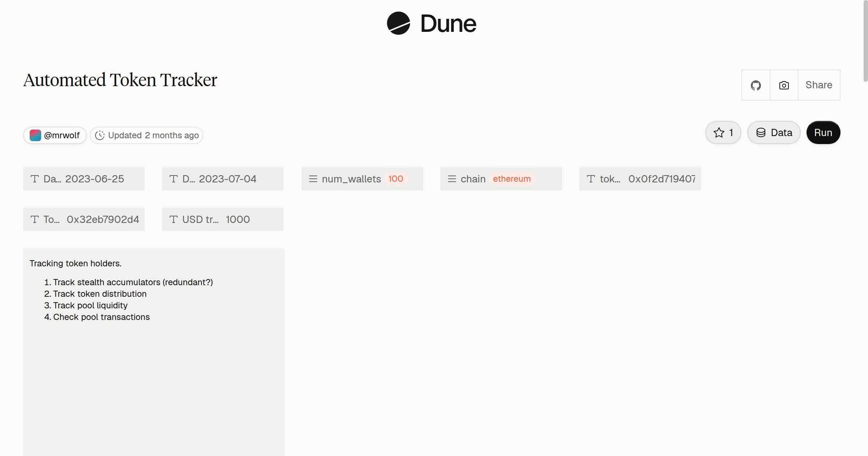The width and height of the screenshot is (868, 456).
Task: Edit the 0x0f2d719407 token address field
Action: pos(640,179)
